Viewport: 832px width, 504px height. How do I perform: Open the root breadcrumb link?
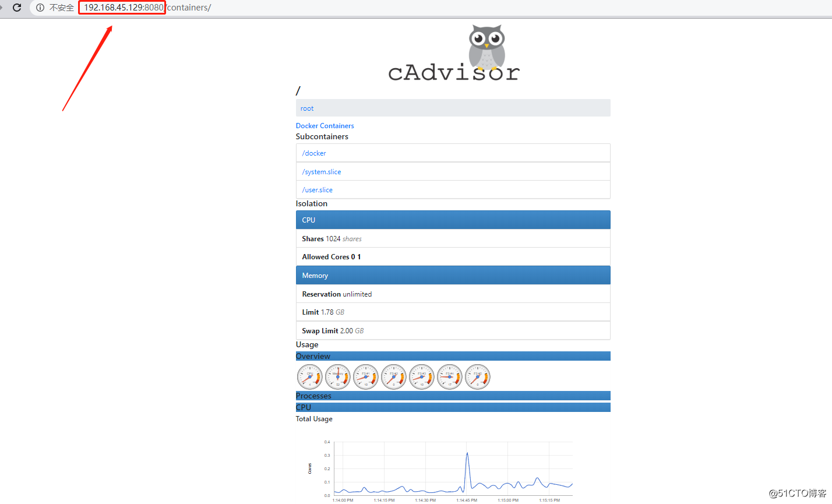click(307, 108)
